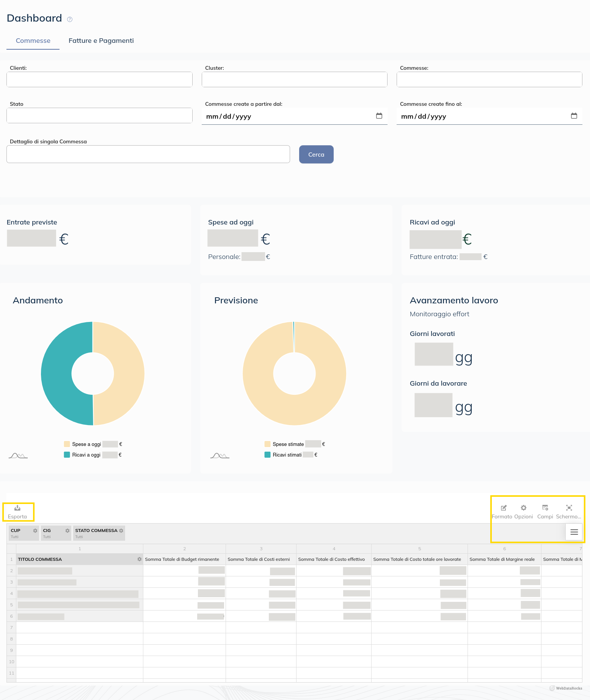Open the Commesse selection field
Viewport: 590px width, 700px height.
490,80
